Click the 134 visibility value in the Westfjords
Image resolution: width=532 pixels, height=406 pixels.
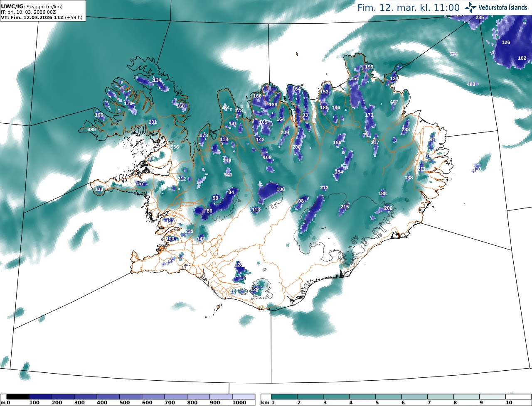pos(157,81)
